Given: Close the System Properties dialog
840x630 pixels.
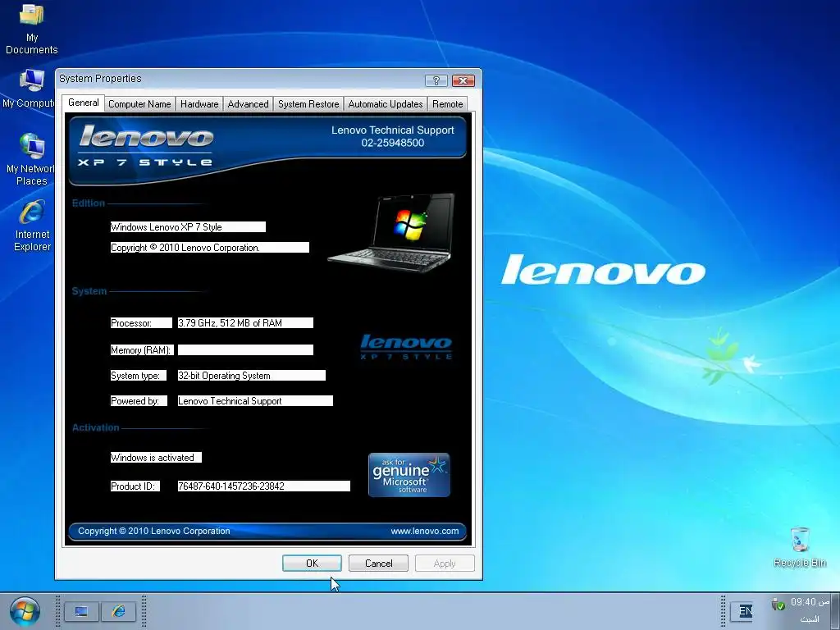Looking at the screenshot, I should click(463, 80).
